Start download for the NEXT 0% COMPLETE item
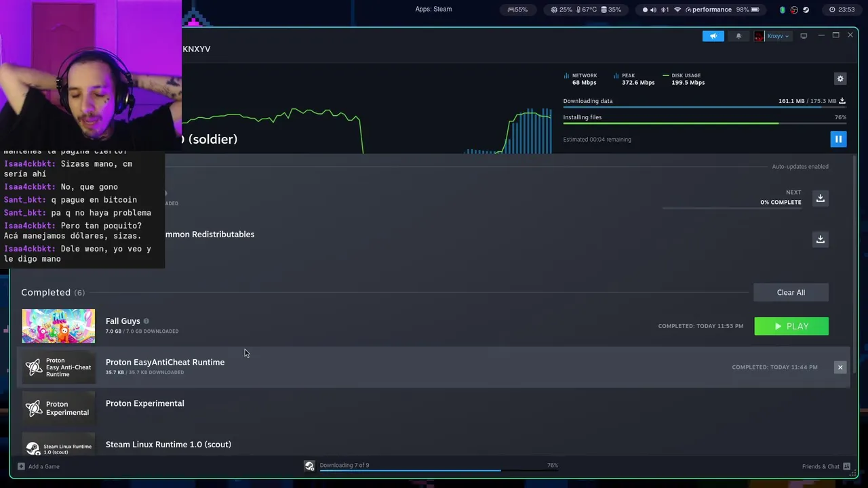Image resolution: width=868 pixels, height=488 pixels. 821,198
